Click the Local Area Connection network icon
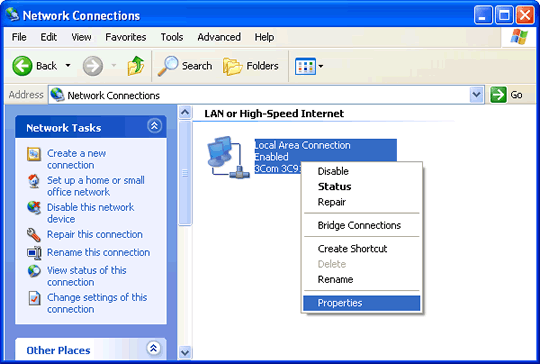 [228, 157]
